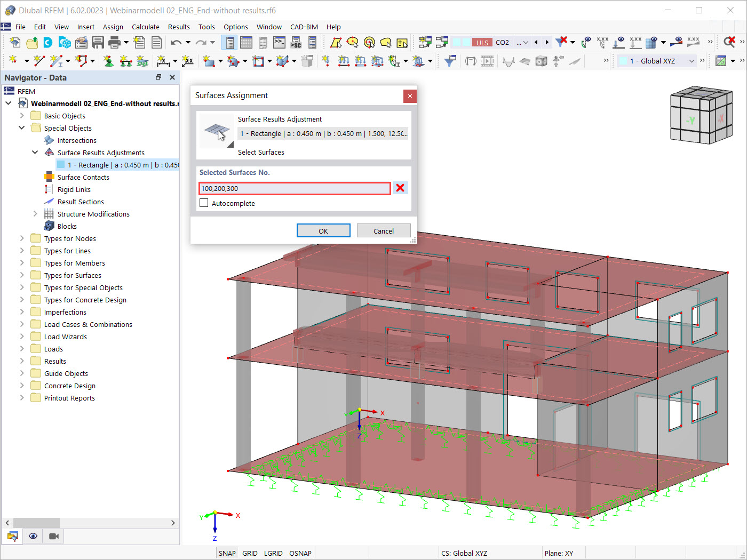Click the select by rhomboid window icon
Image resolution: width=747 pixels, height=560 pixels.
pos(336,43)
